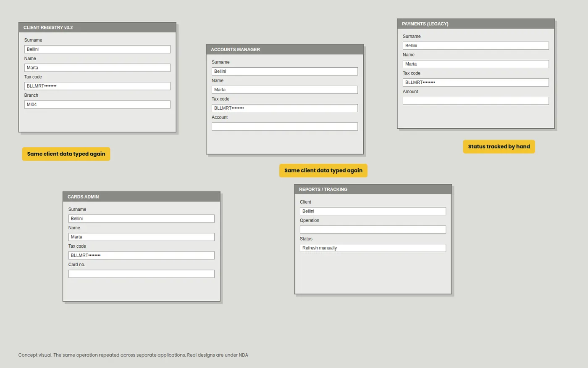Click the 'Concept visual' caption text
Viewport: 588px width, 368px height.
coord(133,355)
